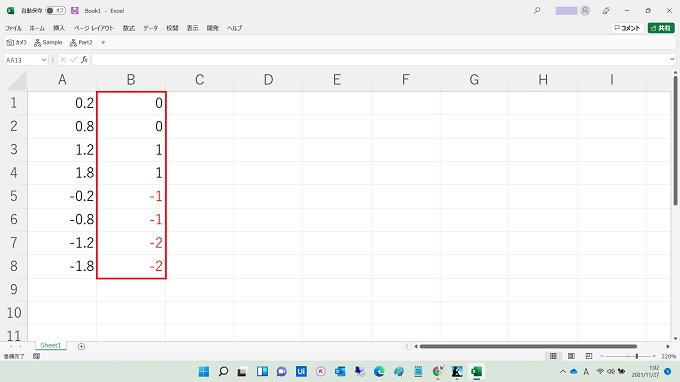680x382 pixels.
Task: Click the Save icon in title bar
Action: click(x=75, y=10)
